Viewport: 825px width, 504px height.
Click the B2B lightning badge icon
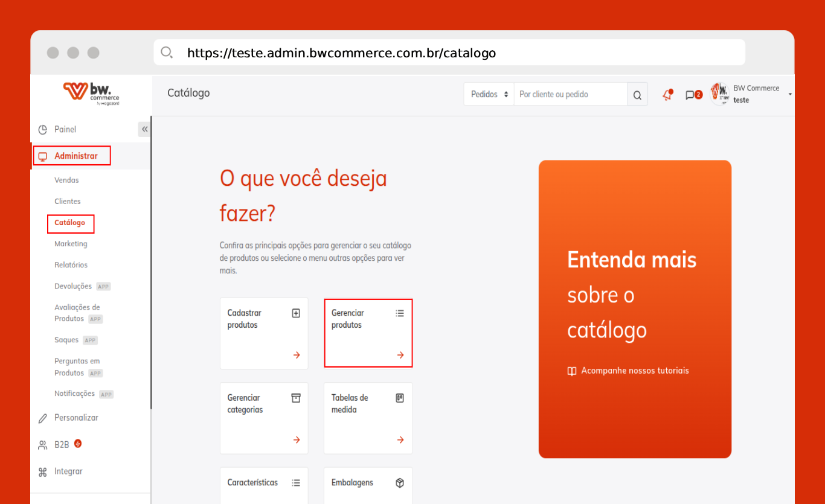78,444
